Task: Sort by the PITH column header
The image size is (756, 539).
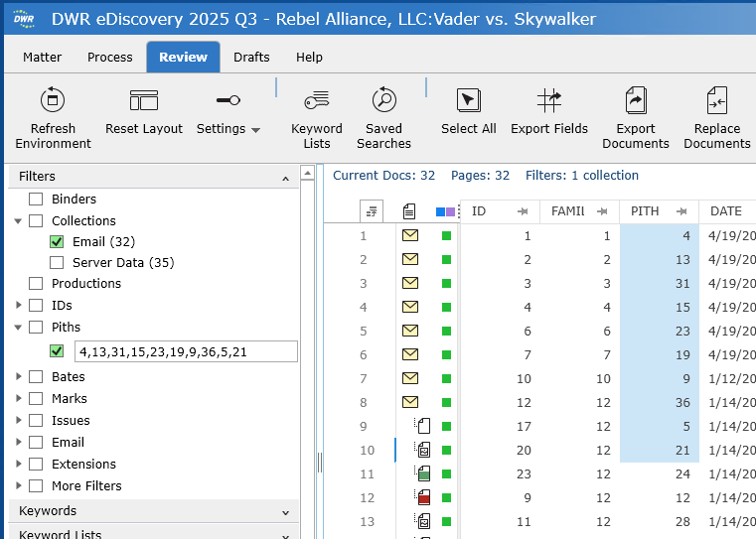Action: (645, 211)
